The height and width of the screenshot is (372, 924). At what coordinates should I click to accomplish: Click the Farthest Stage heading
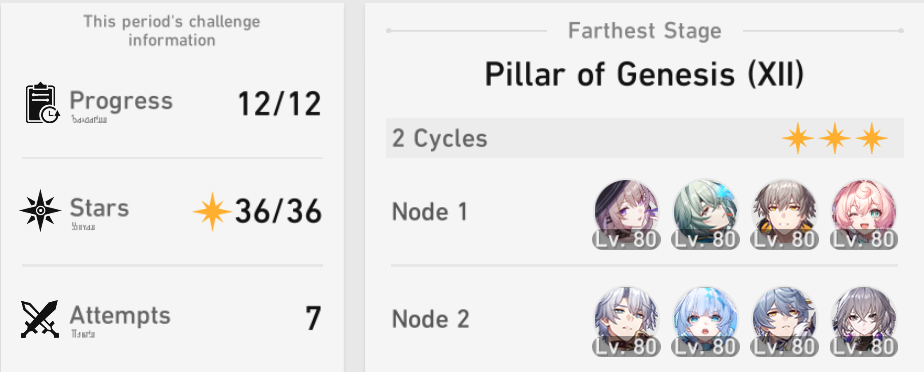(645, 31)
